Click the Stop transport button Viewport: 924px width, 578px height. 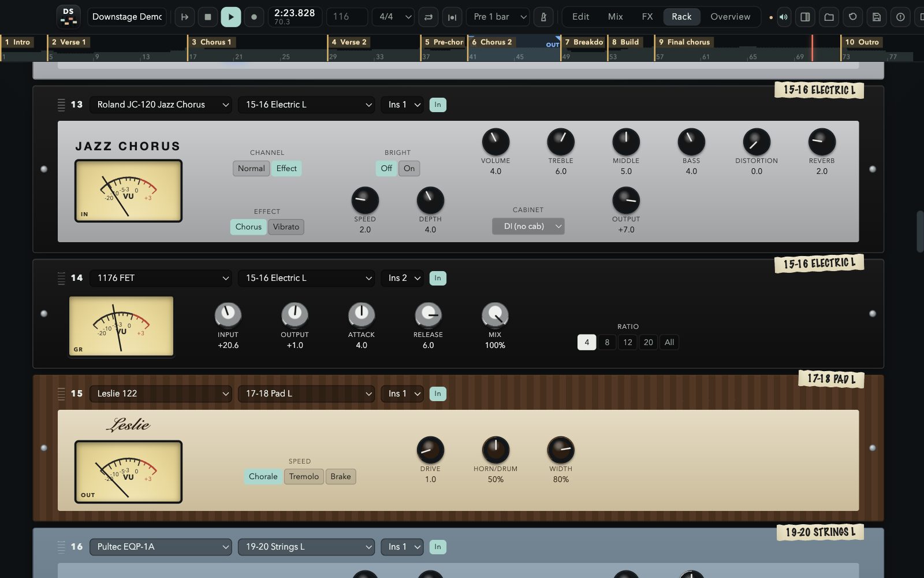(x=208, y=17)
